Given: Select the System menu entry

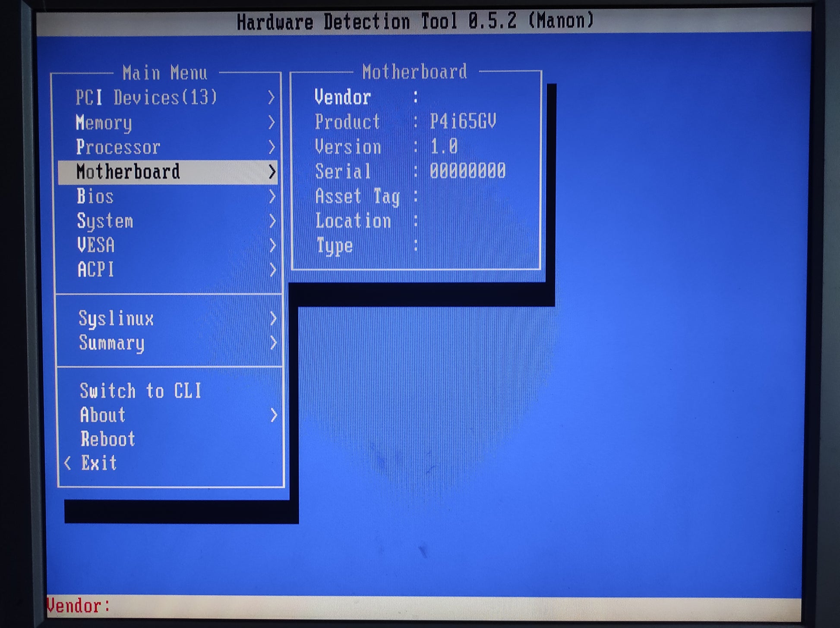Looking at the screenshot, I should coord(105,221).
